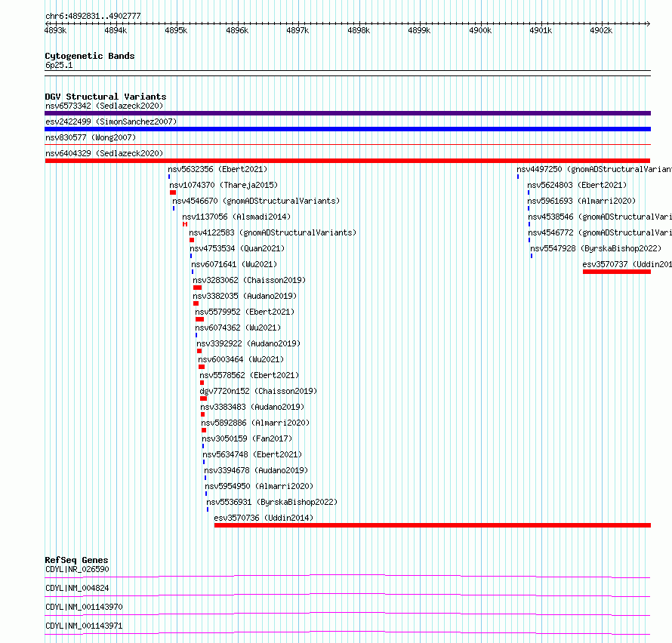Select the long red bar of esv3570736
This screenshot has height=643, width=672.
tap(433, 525)
